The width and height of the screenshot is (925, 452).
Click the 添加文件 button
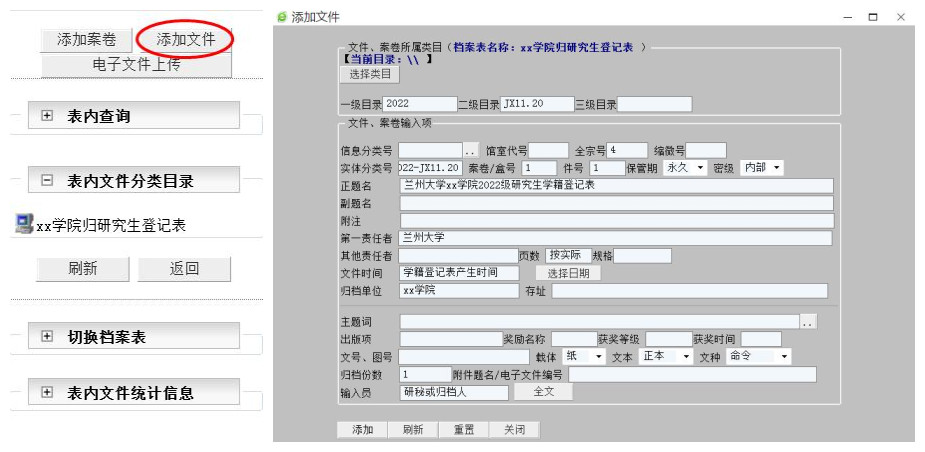click(185, 40)
